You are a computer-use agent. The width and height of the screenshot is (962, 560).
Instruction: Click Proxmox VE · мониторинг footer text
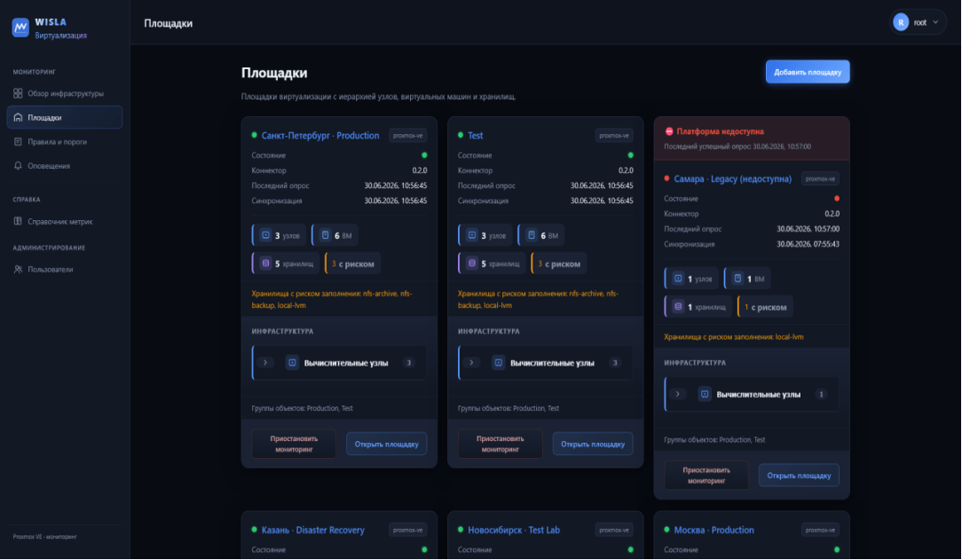click(44, 537)
